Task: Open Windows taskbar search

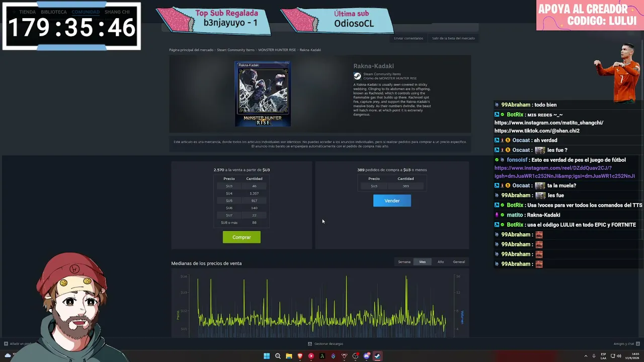Action: coord(278,356)
